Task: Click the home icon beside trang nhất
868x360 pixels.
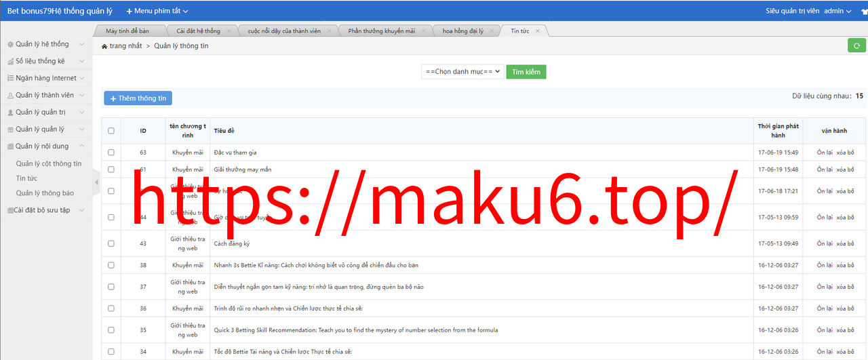Action: point(104,46)
